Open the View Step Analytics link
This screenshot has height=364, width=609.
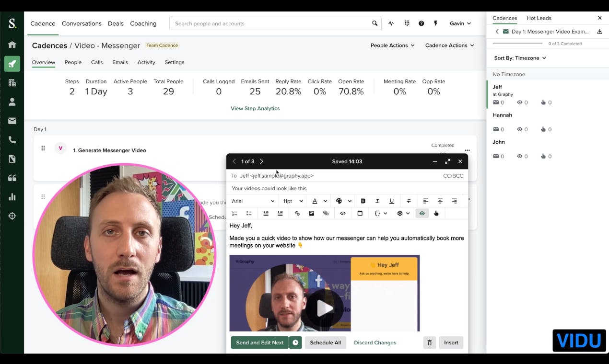click(x=255, y=108)
